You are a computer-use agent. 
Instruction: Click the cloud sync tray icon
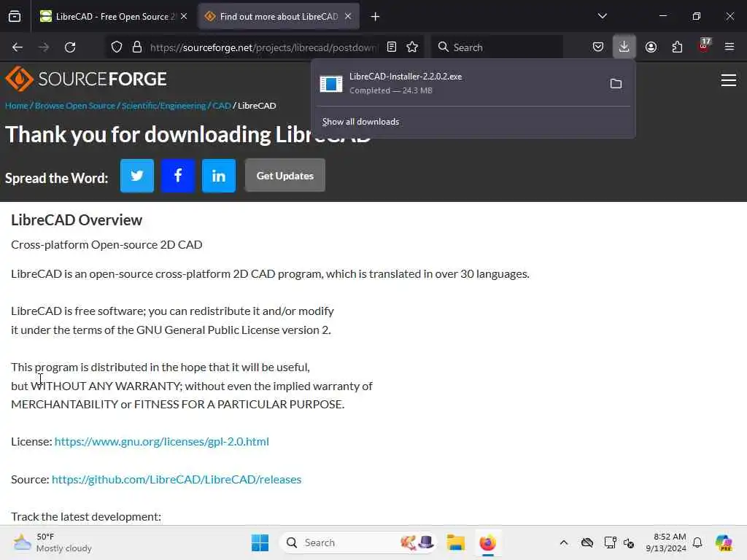pos(587,542)
